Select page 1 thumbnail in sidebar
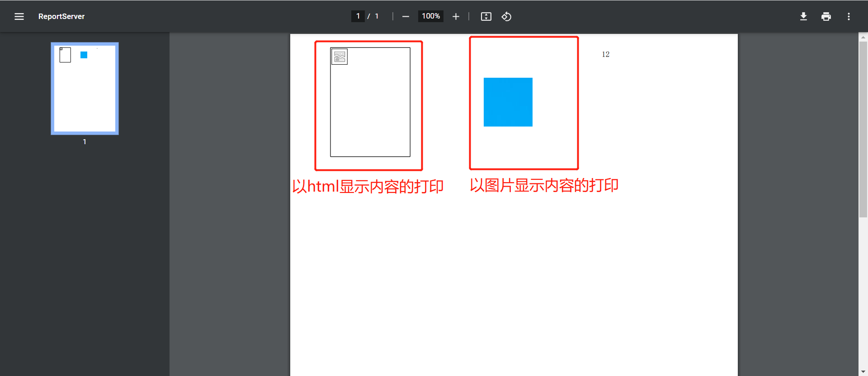This screenshot has height=376, width=868. coord(85,89)
